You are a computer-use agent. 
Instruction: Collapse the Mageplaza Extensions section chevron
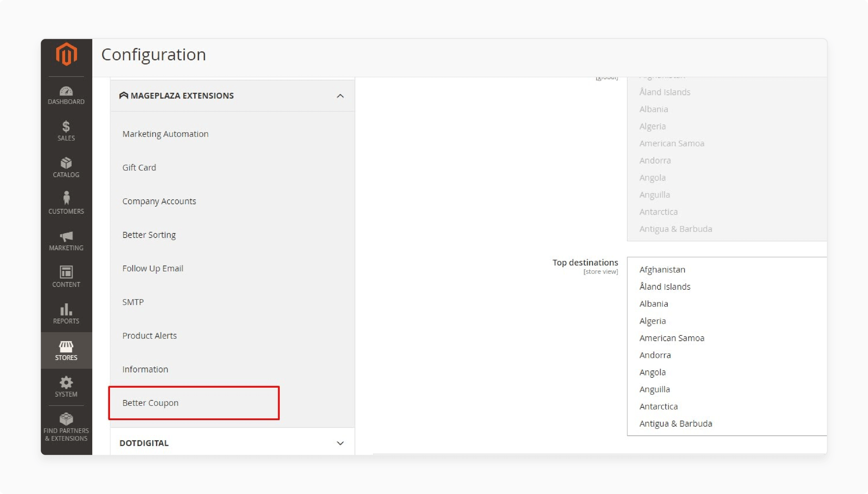(x=340, y=96)
